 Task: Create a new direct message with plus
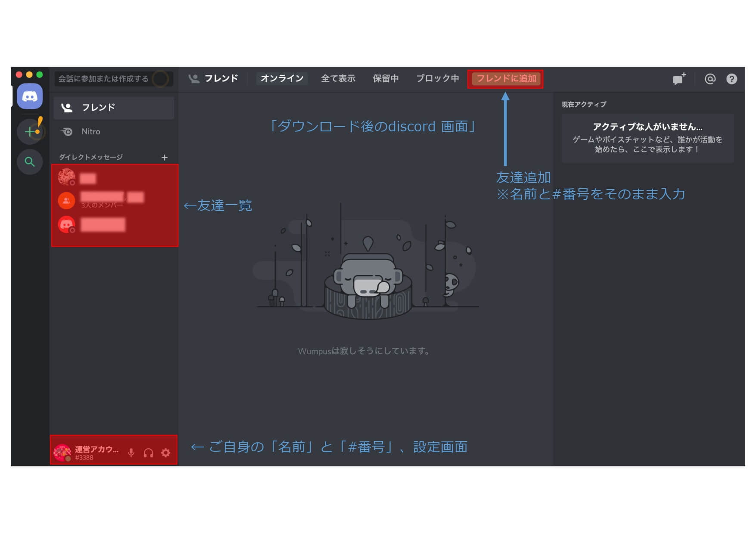click(x=165, y=158)
